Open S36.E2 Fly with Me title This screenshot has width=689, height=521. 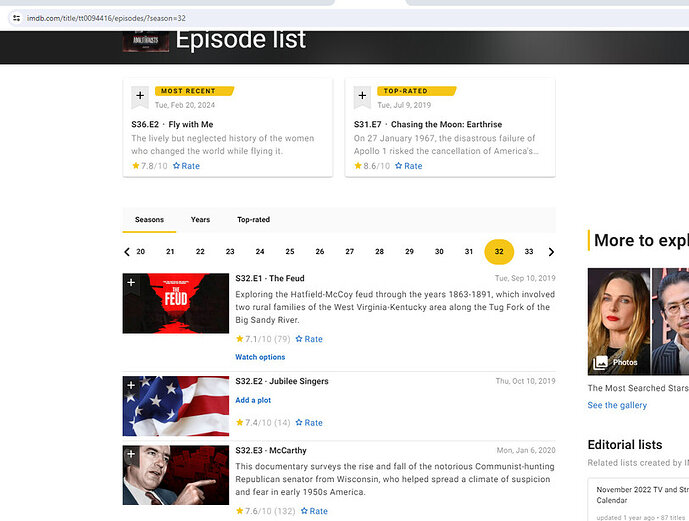172,124
